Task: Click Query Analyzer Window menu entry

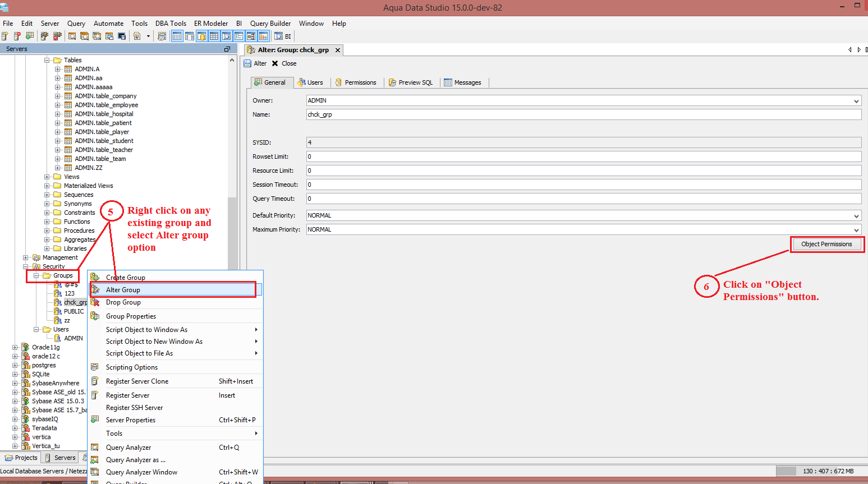Action: click(176, 472)
